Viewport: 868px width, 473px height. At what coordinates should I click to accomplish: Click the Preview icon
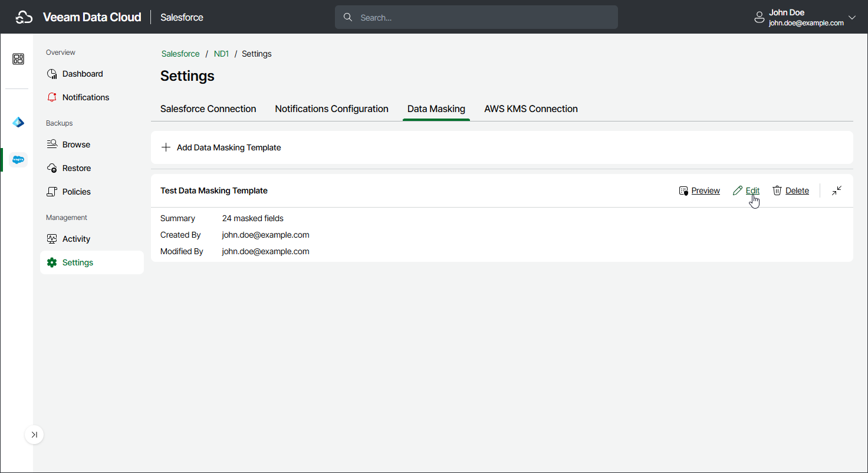[683, 190]
